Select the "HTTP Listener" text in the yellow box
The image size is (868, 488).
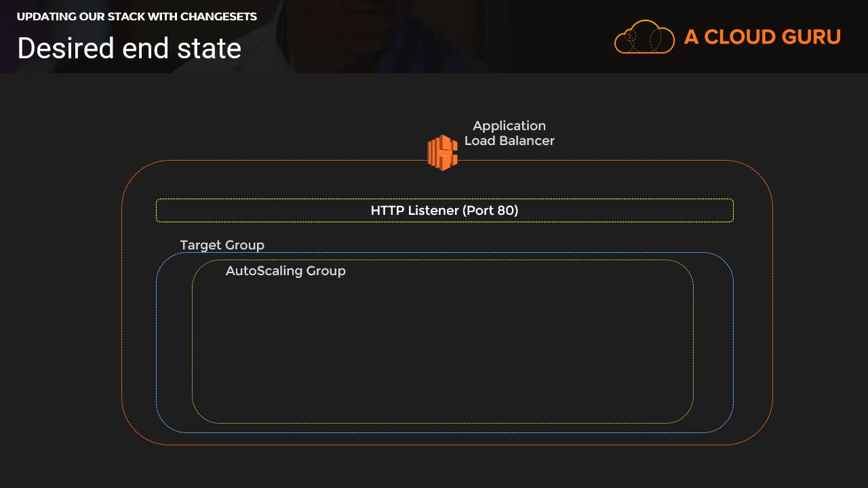point(414,211)
